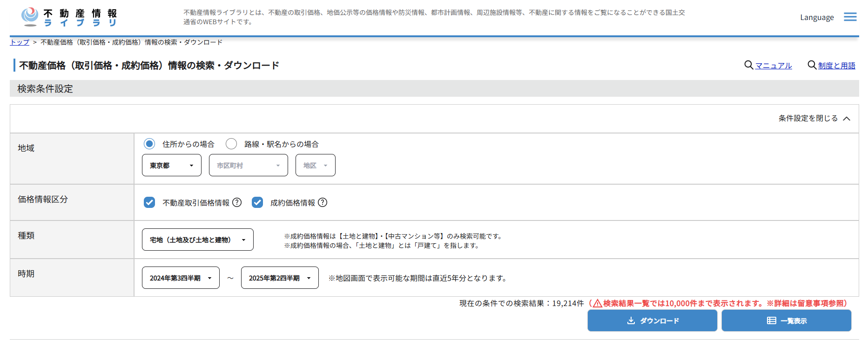The width and height of the screenshot is (868, 340).
Task: Open the 2025年第2四半期 end period dropdown
Action: pos(280,278)
